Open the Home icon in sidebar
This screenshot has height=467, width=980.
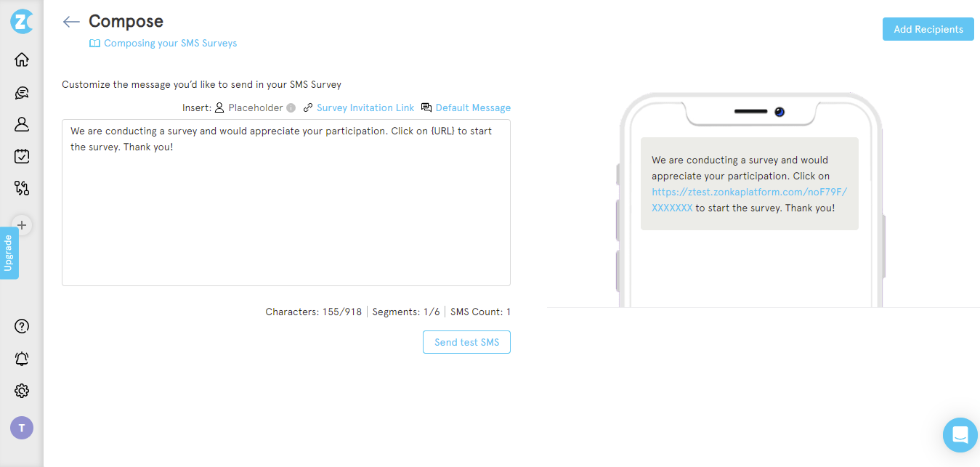(x=22, y=60)
